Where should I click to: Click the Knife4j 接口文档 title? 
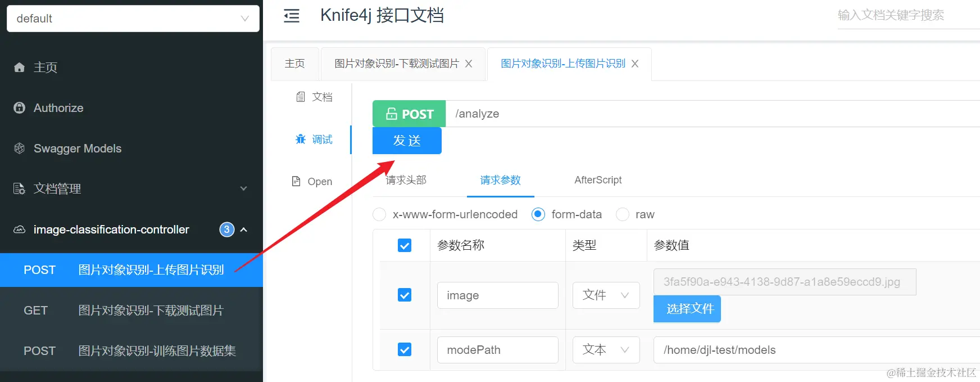(382, 15)
